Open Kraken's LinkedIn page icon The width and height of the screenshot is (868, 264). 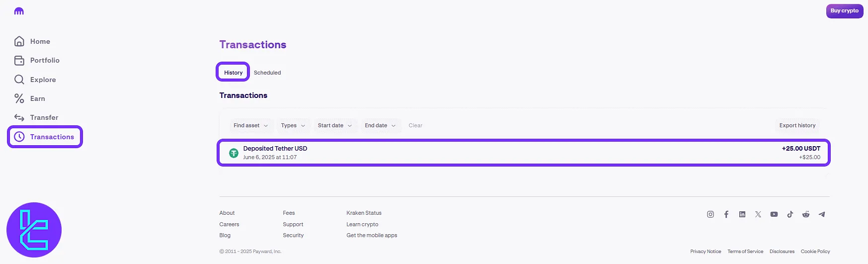coord(742,214)
